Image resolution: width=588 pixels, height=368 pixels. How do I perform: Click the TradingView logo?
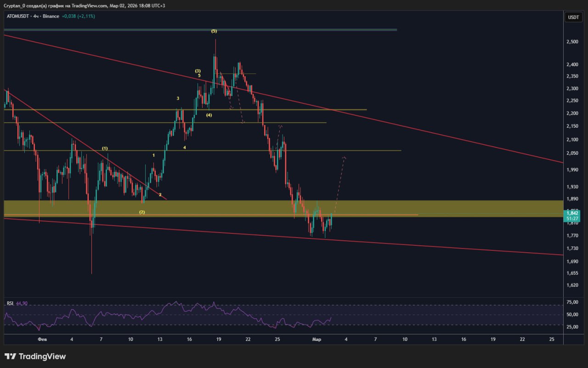pyautogui.click(x=35, y=357)
